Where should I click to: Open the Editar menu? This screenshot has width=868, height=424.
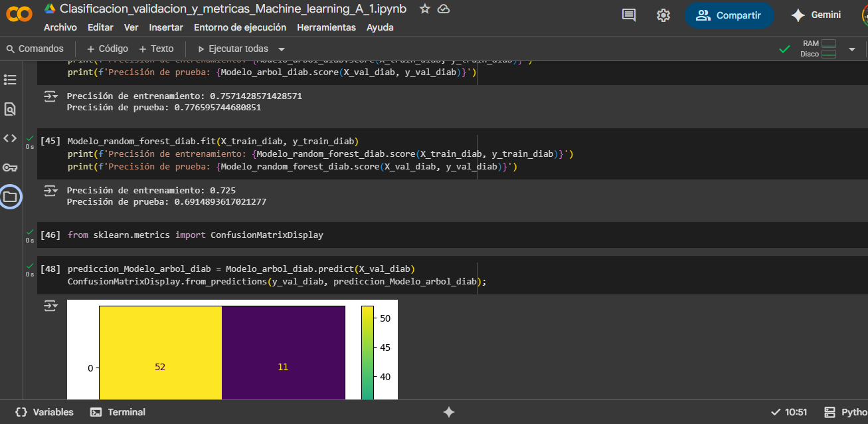coord(100,27)
